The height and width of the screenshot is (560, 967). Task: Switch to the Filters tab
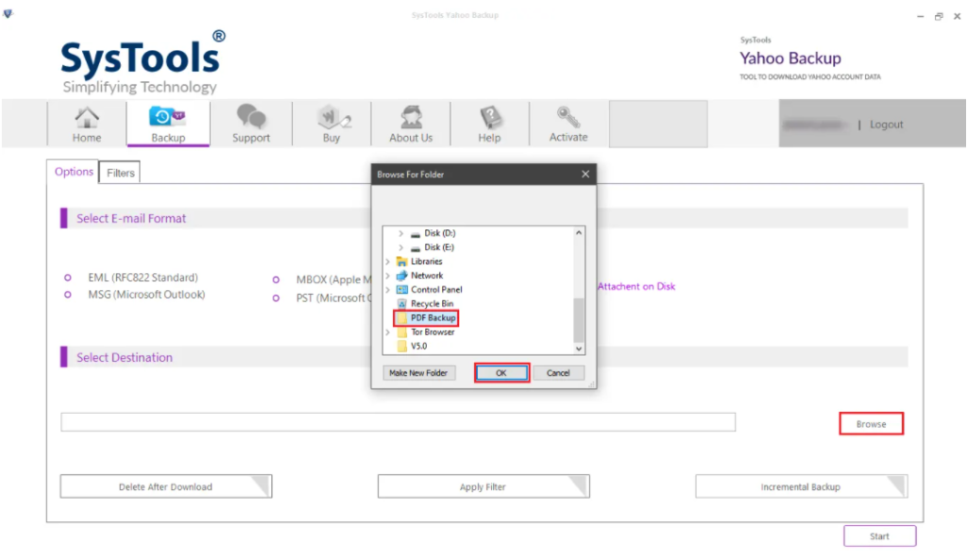(x=120, y=174)
